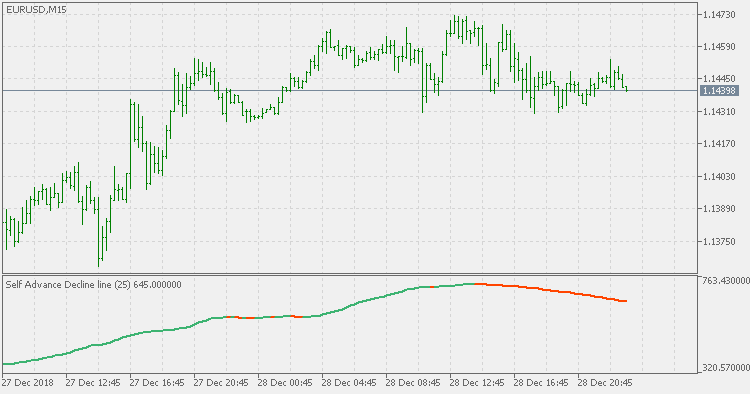Click time label 27 Dec 16:45

[157, 383]
